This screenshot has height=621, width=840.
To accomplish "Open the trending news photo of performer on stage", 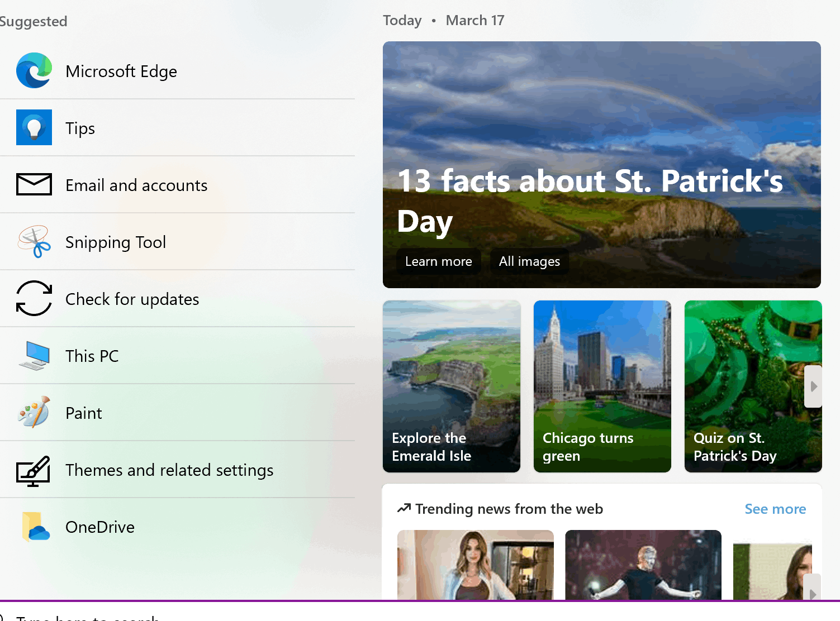I will [643, 565].
